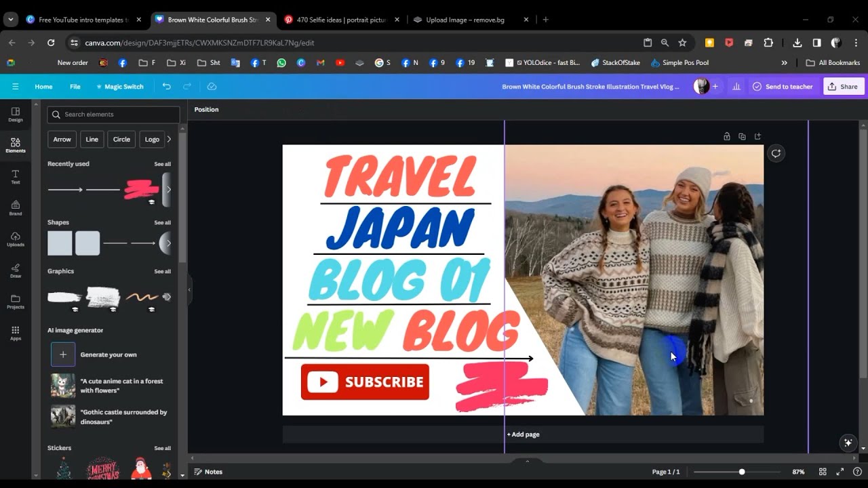Show the pages strip with bottom chevron
868x488 pixels.
pyautogui.click(x=527, y=462)
